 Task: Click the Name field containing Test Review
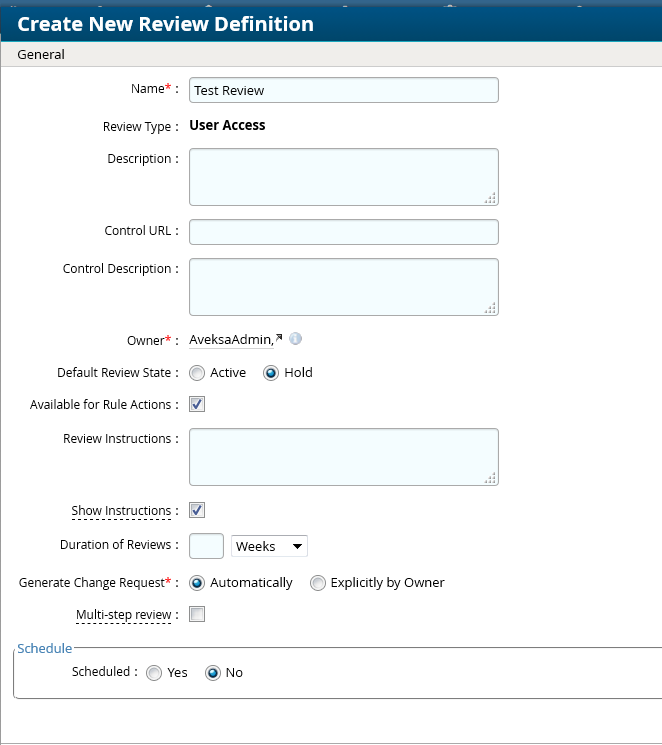click(x=343, y=90)
